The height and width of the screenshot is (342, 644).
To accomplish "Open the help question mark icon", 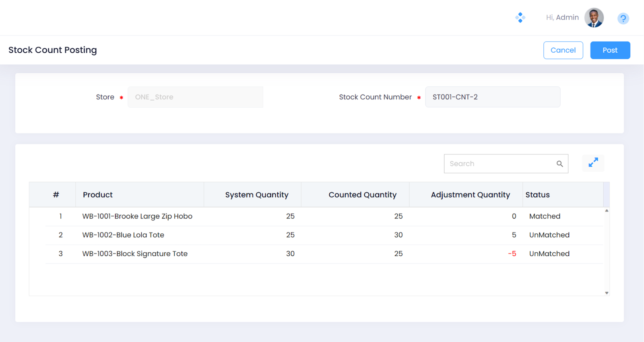I will click(623, 19).
